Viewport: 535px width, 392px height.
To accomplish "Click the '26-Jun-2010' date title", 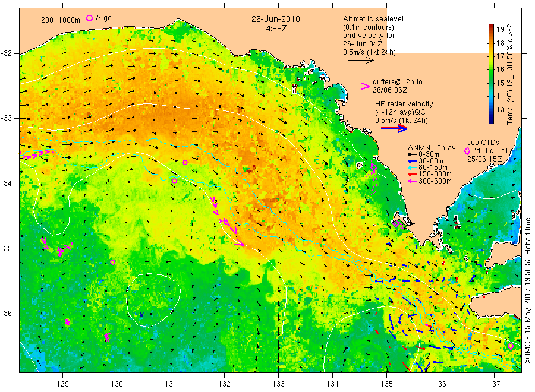I will click(x=276, y=19).
